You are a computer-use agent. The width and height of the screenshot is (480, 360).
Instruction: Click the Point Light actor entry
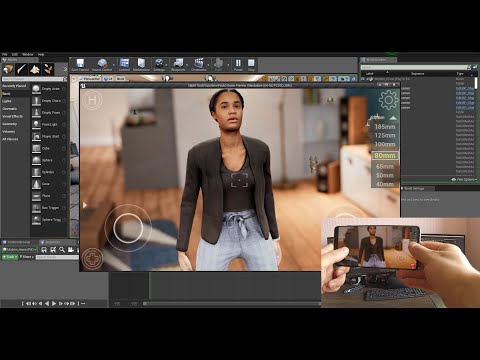(x=49, y=124)
